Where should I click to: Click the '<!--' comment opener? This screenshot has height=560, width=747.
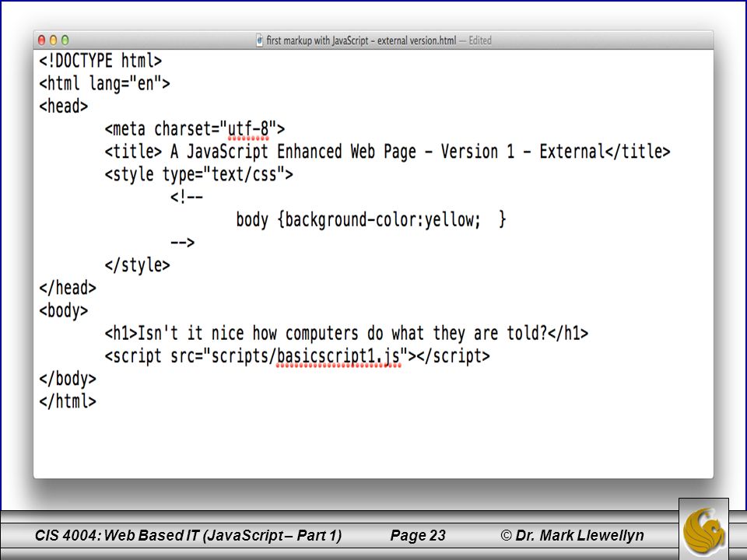pos(187,197)
